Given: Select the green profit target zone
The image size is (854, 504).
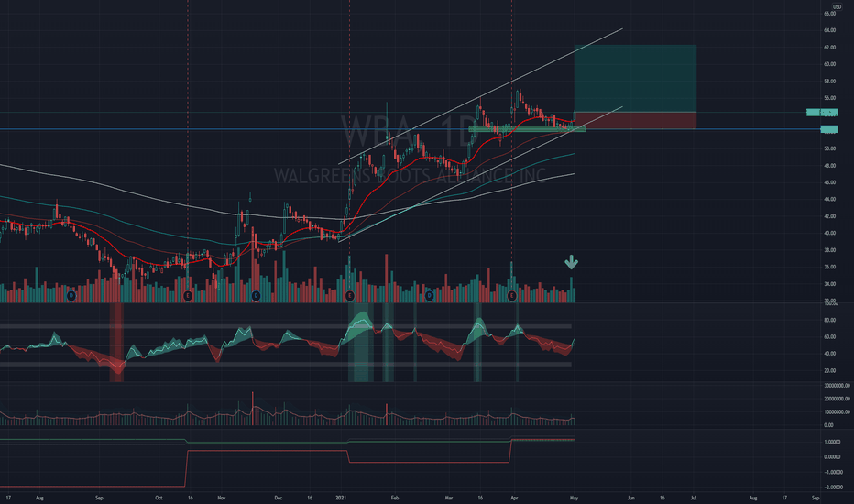Looking at the screenshot, I should pos(635,79).
